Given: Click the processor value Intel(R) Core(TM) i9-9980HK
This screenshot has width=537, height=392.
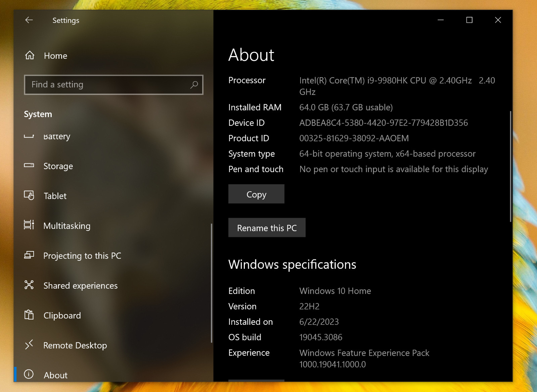Looking at the screenshot, I should click(x=397, y=86).
